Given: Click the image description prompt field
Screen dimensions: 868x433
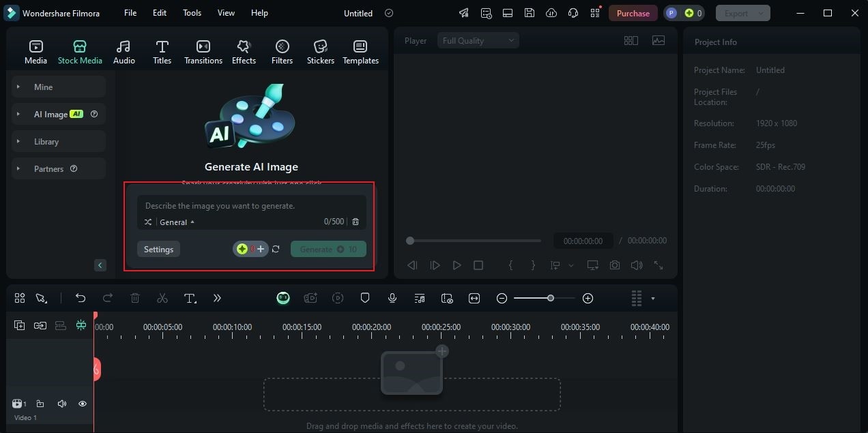Looking at the screenshot, I should pos(251,205).
